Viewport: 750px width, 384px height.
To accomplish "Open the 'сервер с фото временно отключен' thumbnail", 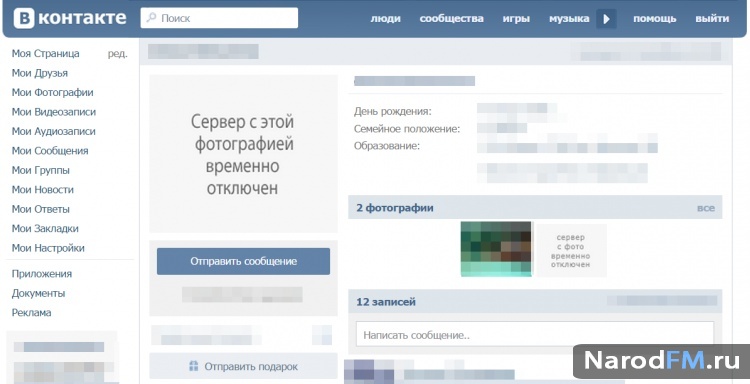I will pyautogui.click(x=571, y=250).
